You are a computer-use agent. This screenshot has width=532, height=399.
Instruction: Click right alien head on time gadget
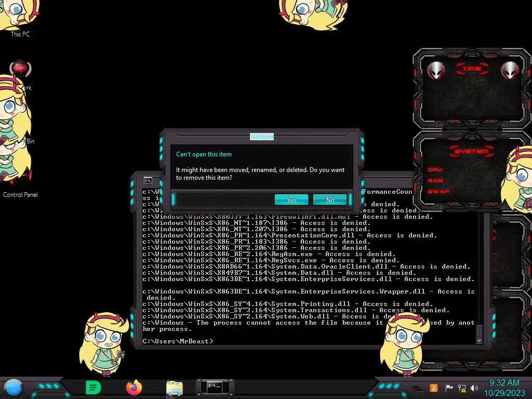pos(510,70)
